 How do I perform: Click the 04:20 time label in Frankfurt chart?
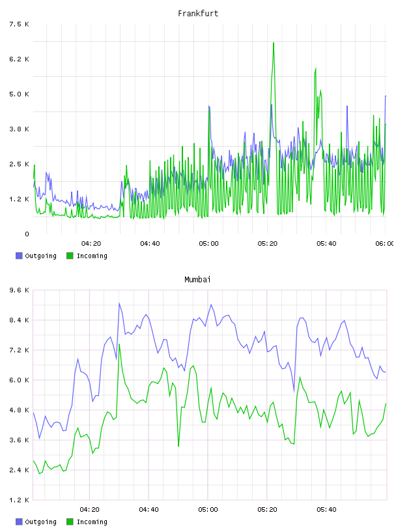pos(91,244)
